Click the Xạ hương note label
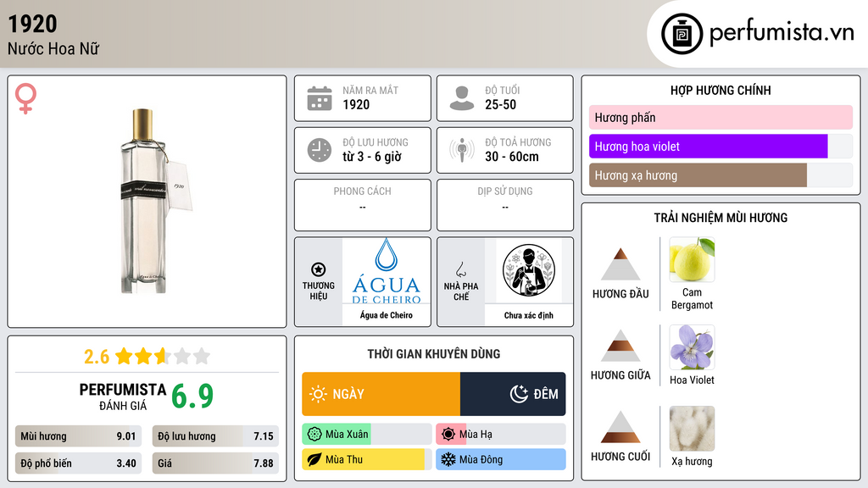Image resolution: width=868 pixels, height=488 pixels. point(692,462)
